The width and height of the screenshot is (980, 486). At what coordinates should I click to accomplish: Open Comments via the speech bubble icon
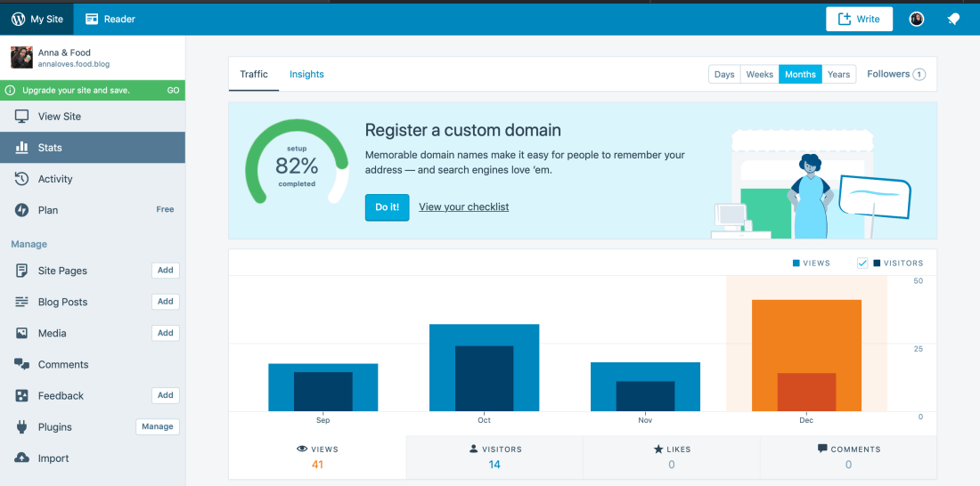pos(21,364)
